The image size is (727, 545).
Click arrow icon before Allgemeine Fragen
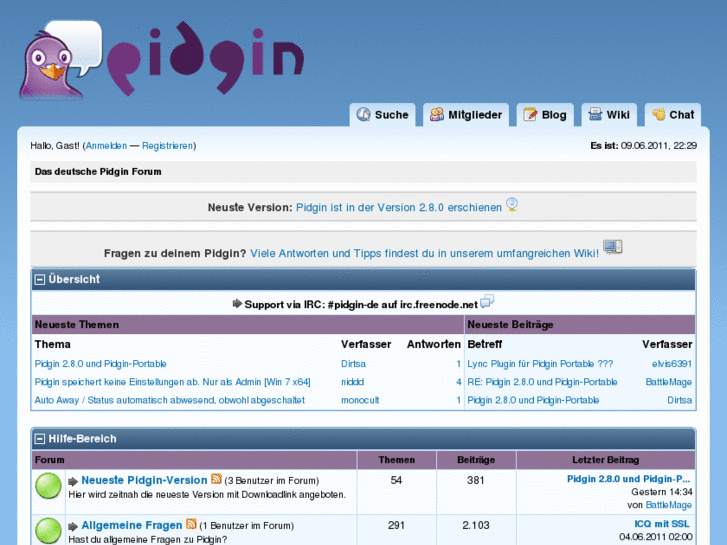[73, 526]
